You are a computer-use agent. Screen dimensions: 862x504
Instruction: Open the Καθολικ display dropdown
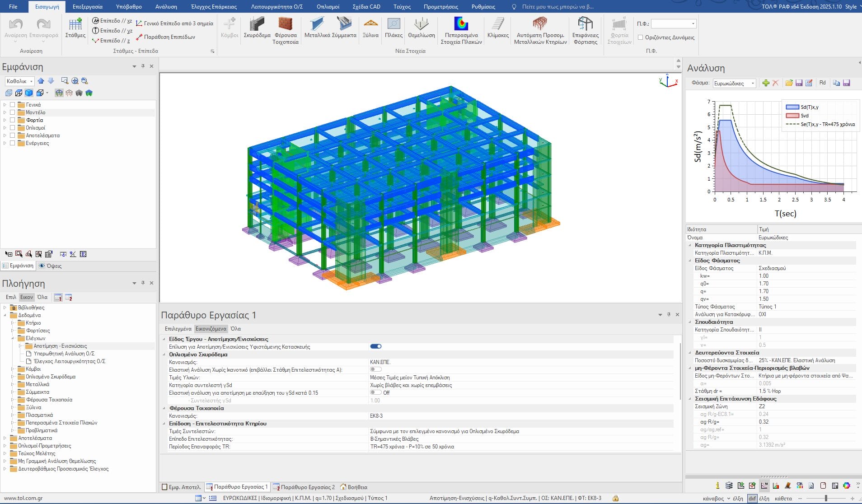[19, 81]
